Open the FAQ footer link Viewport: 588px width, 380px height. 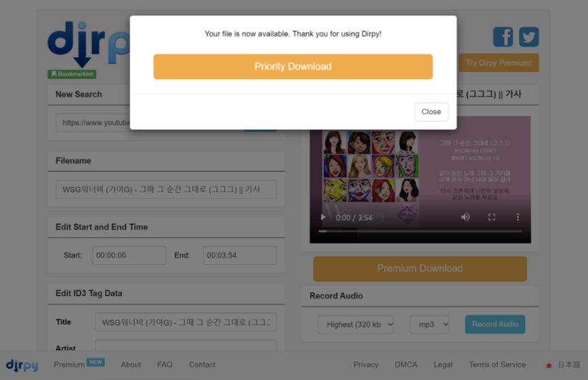tap(165, 364)
